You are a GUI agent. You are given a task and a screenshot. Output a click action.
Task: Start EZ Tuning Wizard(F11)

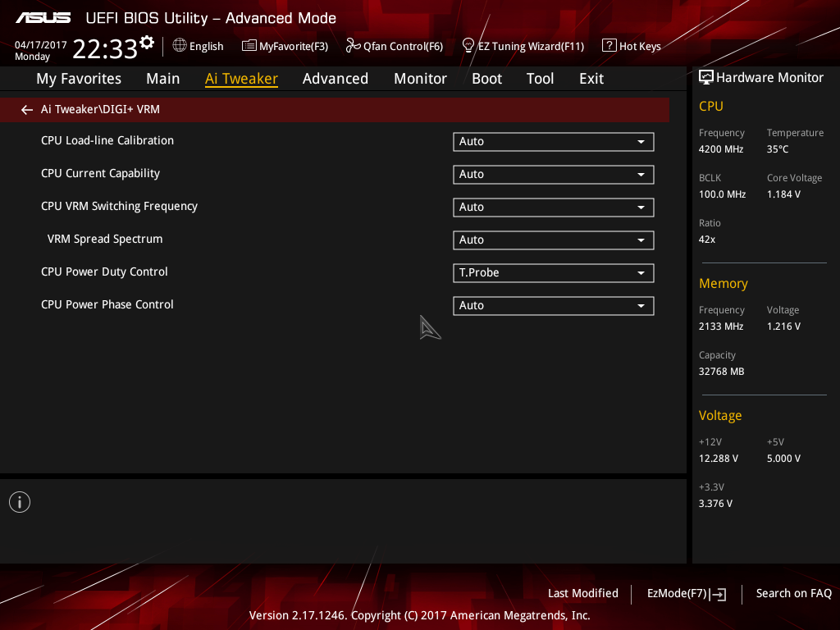[x=531, y=47]
